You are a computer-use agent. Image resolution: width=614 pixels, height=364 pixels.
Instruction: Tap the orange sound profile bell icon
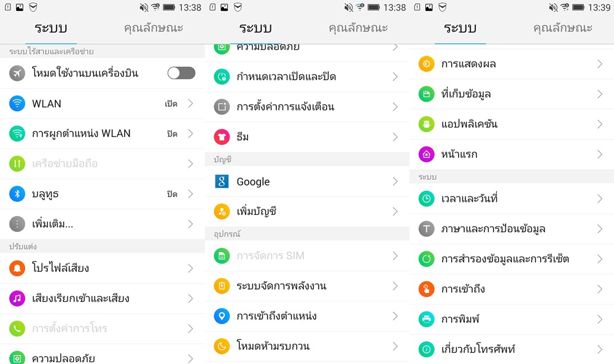(17, 268)
